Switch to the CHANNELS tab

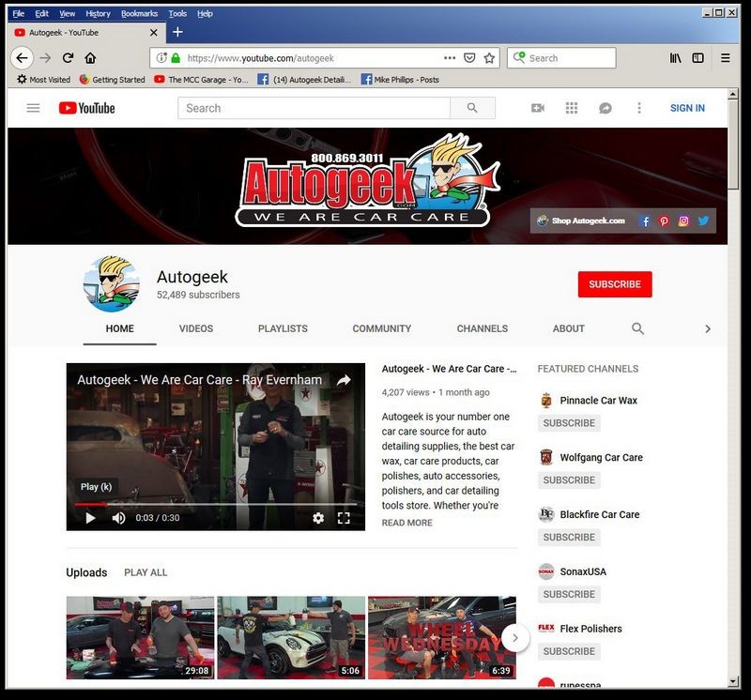pos(482,328)
